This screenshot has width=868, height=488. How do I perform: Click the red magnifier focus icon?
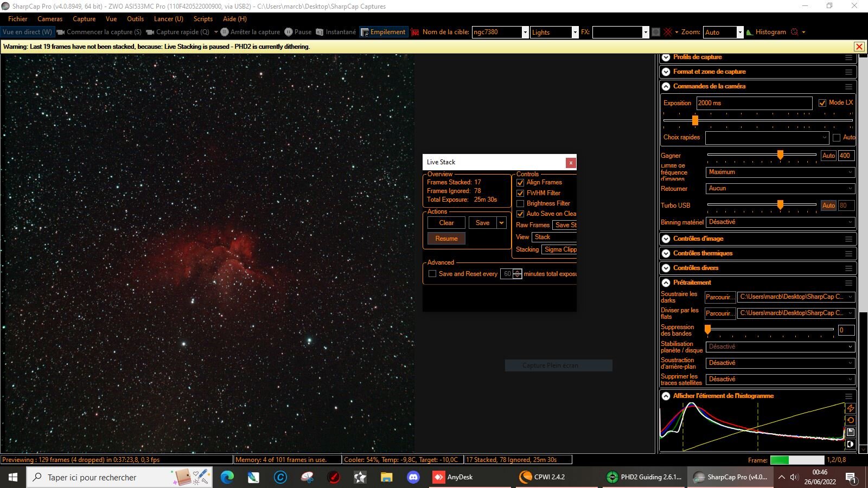tap(795, 32)
